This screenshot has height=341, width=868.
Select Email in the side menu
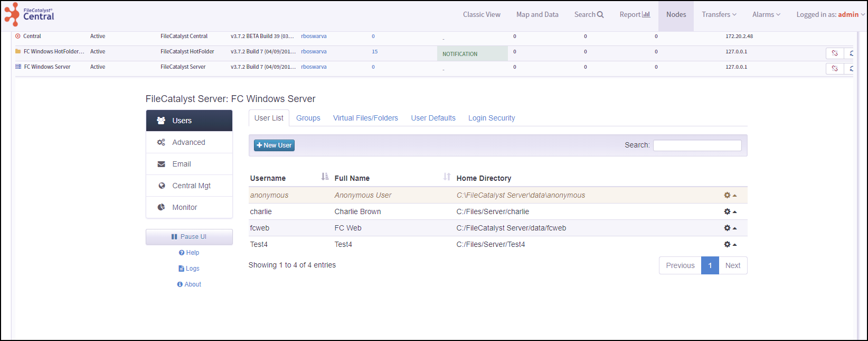189,164
